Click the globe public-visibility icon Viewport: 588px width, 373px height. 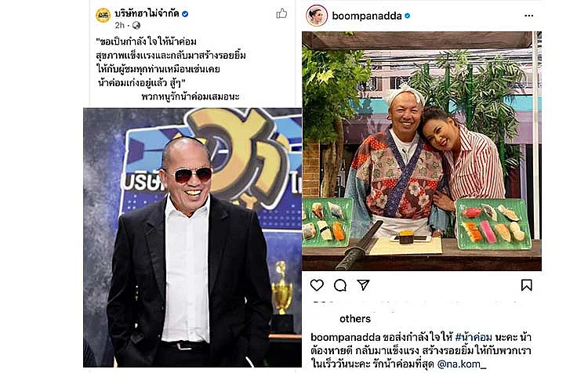tap(136, 25)
